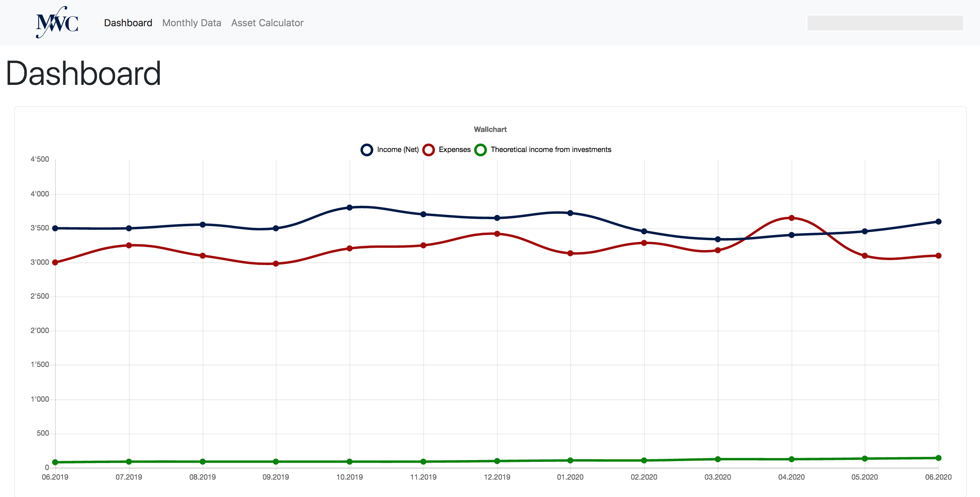Click the large Dashboard page heading
The image size is (980, 497).
83,73
